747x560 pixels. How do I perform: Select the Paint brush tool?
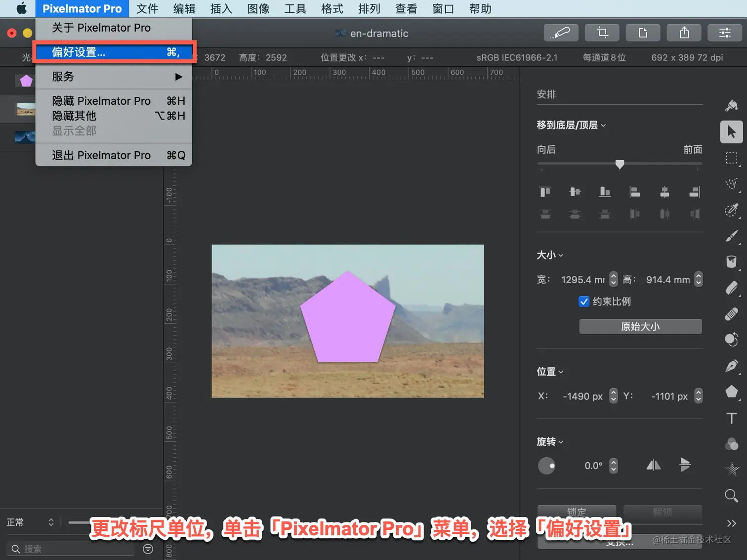(732, 236)
